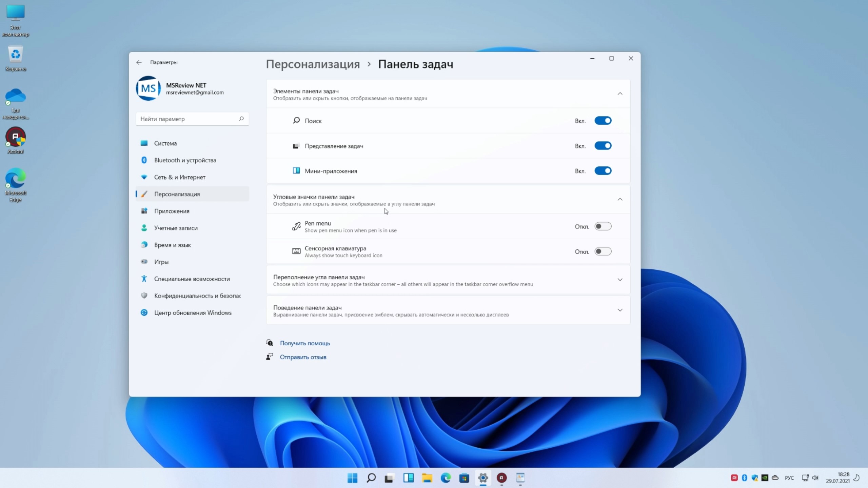Click the Получить помощь link
Screen dimensions: 868x488
305,343
